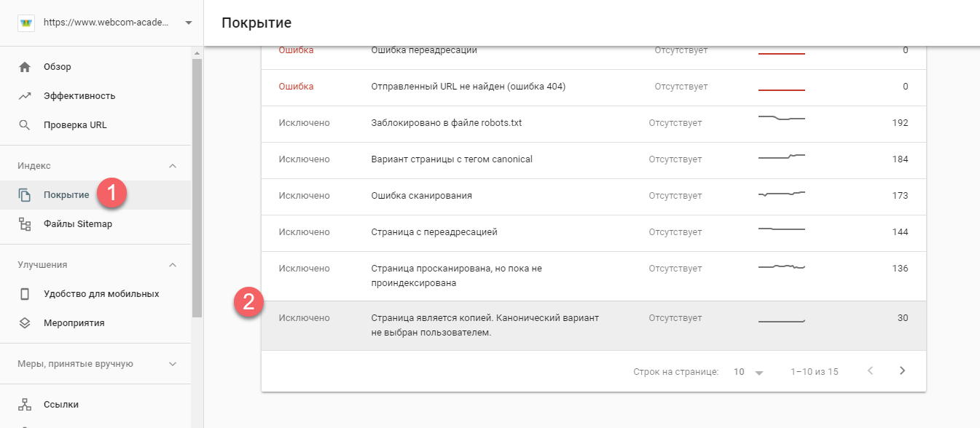Open the rows per page dropdown
The height and width of the screenshot is (428, 980).
(749, 372)
